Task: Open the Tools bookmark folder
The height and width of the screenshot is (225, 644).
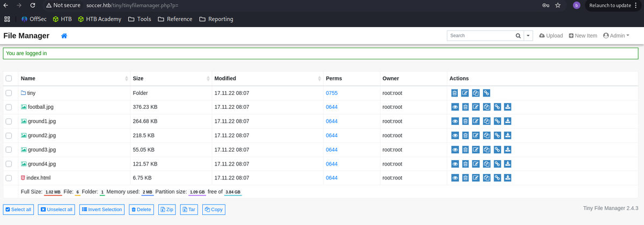Action: point(140,19)
